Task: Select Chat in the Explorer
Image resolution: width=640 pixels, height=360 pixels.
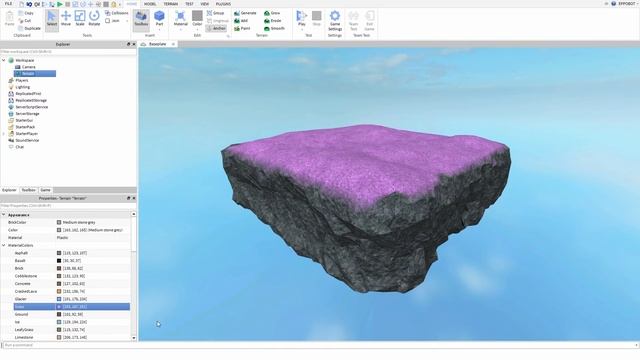Action: coord(16,147)
